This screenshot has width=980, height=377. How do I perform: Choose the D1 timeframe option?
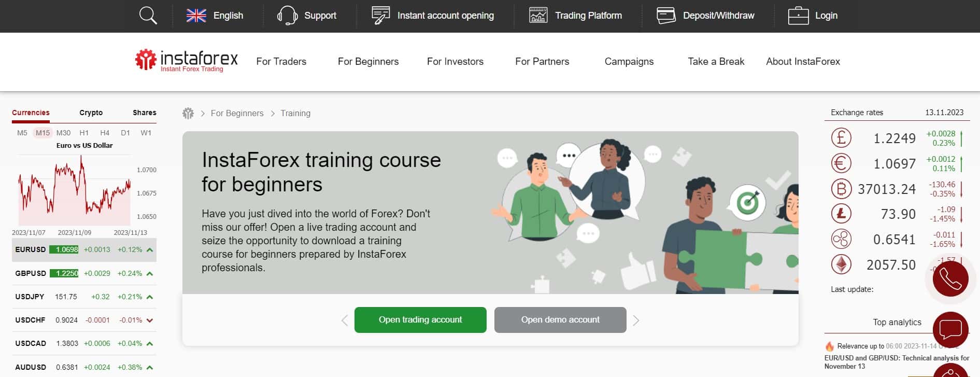point(125,133)
